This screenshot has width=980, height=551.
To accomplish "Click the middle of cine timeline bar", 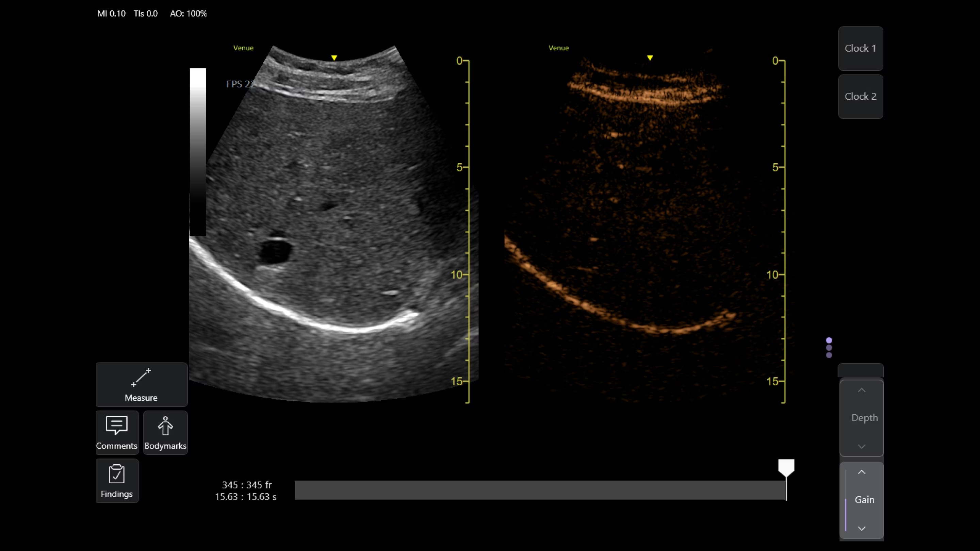I will (x=540, y=490).
